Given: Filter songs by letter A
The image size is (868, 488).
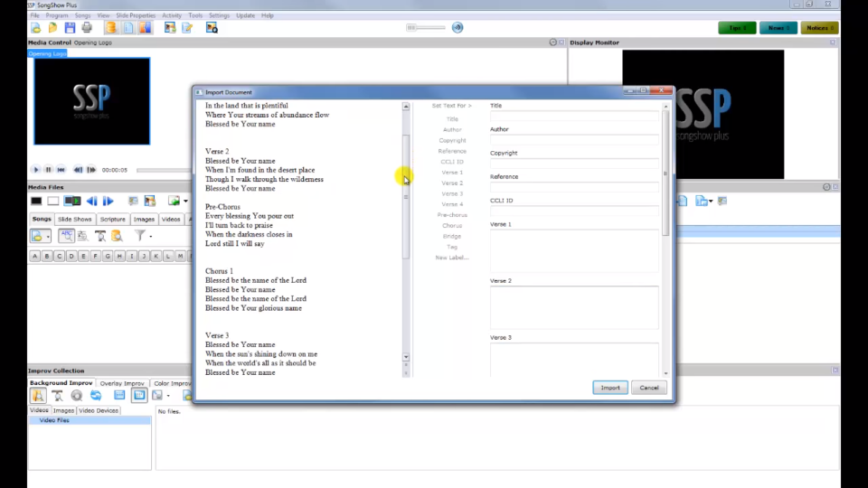Looking at the screenshot, I should pyautogui.click(x=35, y=256).
